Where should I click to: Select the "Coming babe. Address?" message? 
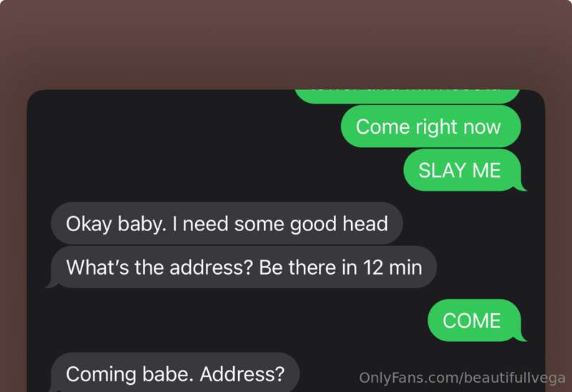(x=175, y=373)
